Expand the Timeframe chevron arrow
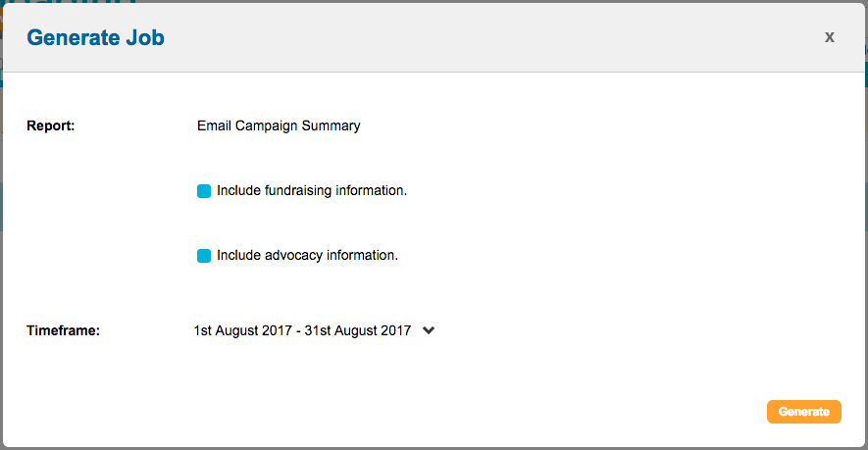Viewport: 868px width, 450px height. tap(428, 331)
